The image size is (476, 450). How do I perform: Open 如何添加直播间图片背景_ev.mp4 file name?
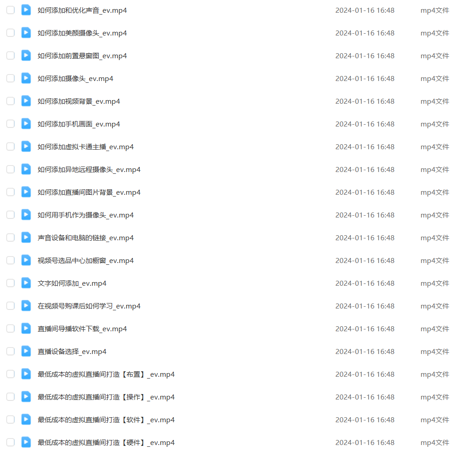(x=89, y=192)
